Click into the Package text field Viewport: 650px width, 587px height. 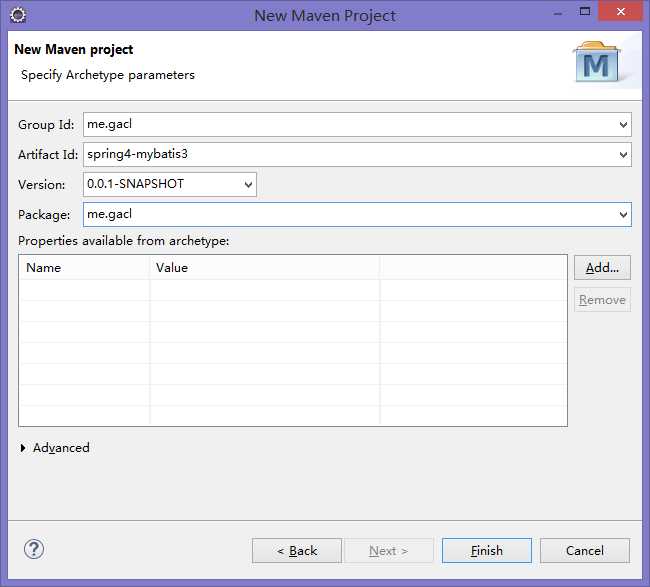point(357,214)
